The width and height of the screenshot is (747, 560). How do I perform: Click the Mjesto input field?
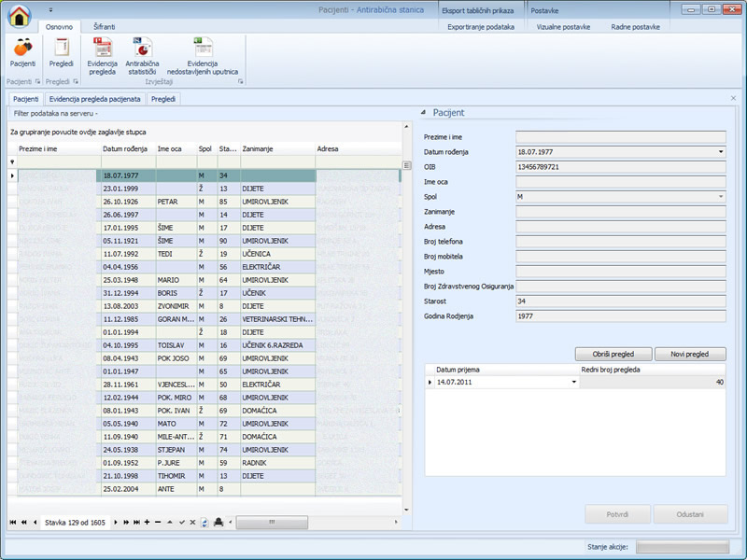coord(621,272)
